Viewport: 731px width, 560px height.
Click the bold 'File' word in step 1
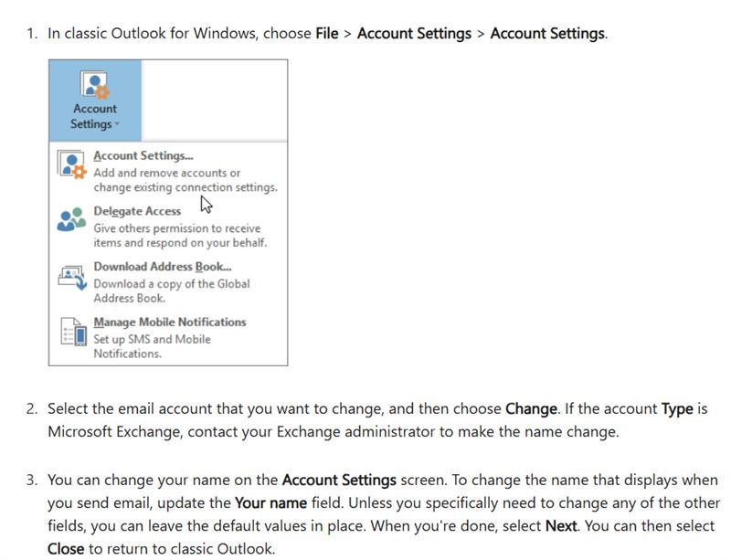(x=327, y=34)
